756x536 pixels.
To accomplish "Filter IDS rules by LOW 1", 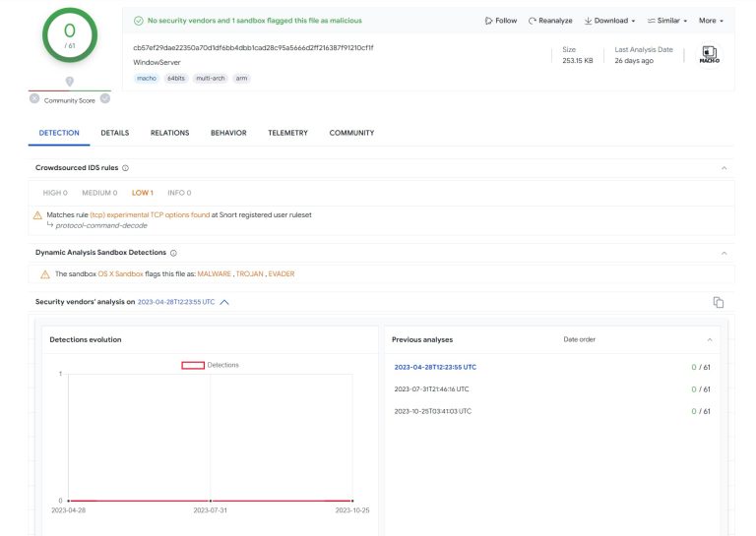I will 143,193.
